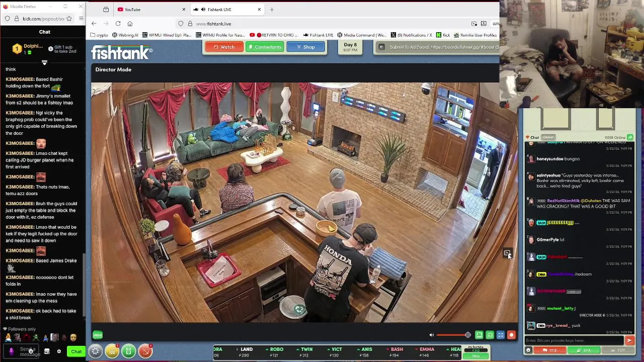The height and width of the screenshot is (362, 644).
Task: Switch to the YouTube browser tab
Action: 151,10
